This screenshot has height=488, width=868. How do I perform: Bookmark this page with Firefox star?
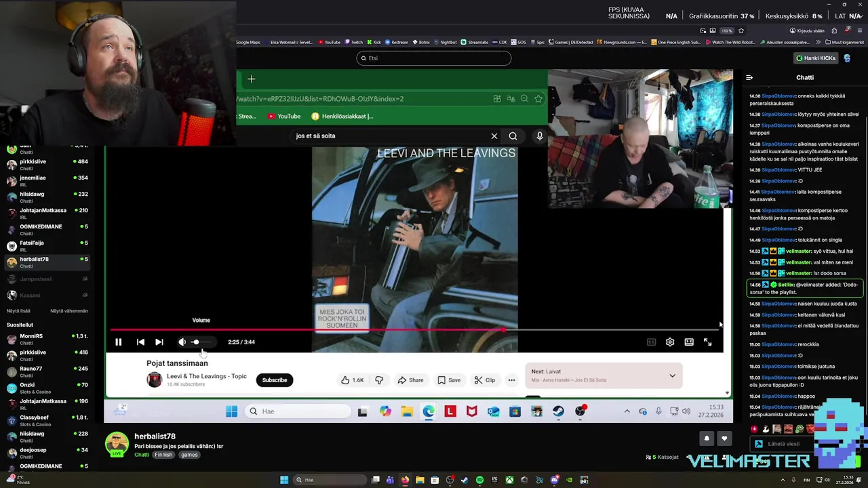[x=741, y=30]
